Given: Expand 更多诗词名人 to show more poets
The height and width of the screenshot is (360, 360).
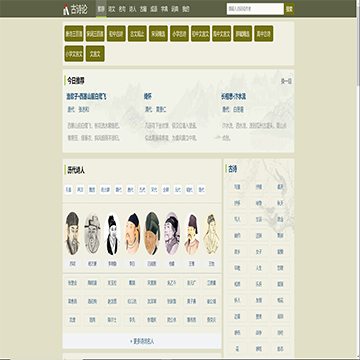Looking at the screenshot, I should (142, 341).
